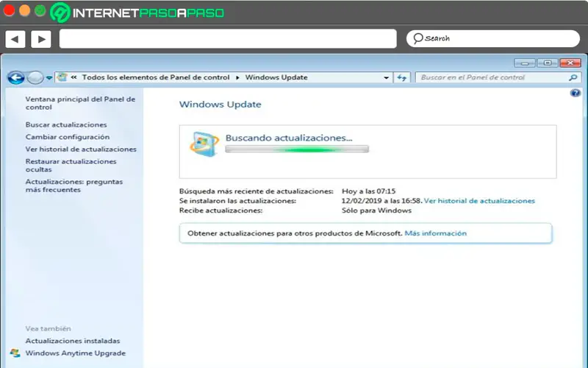This screenshot has height=368, width=588.
Task: Go to Todos los elementos de Panel de control
Action: click(156, 77)
